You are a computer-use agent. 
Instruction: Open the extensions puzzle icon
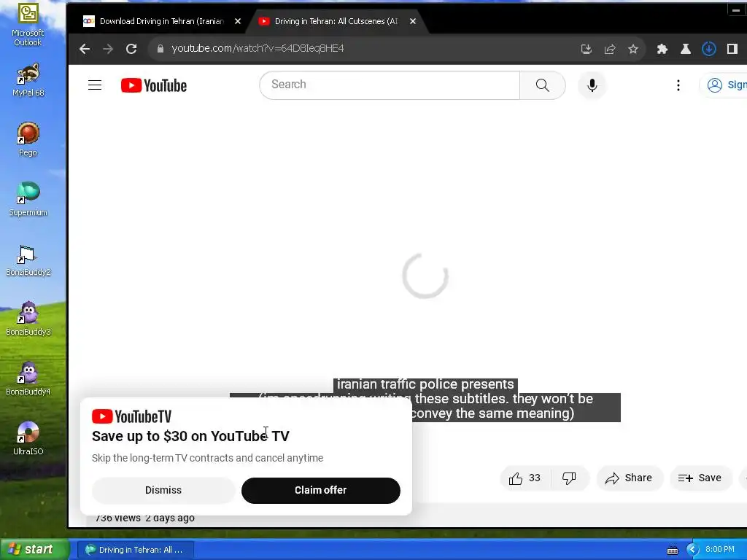coord(662,49)
